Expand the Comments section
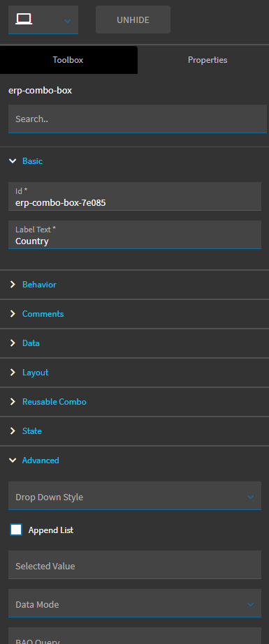The image size is (269, 644). click(x=43, y=314)
